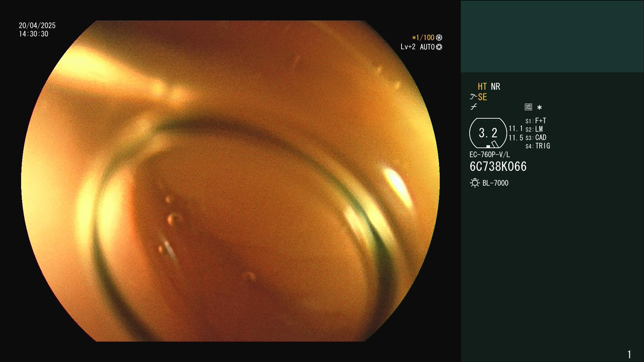Click the 11.5 diameter value

[x=516, y=138]
